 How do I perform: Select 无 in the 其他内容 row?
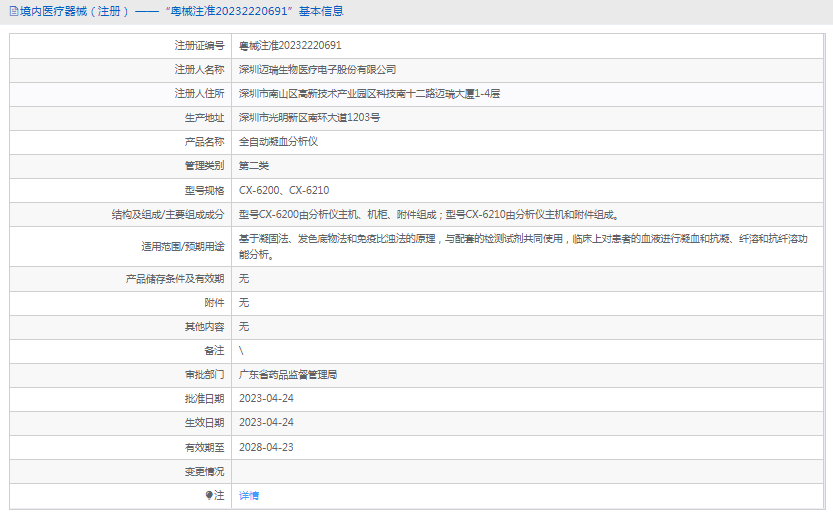(244, 326)
